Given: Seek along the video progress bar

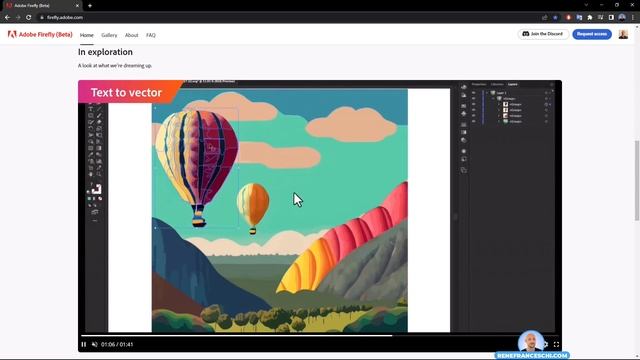Looking at the screenshot, I should point(320,336).
